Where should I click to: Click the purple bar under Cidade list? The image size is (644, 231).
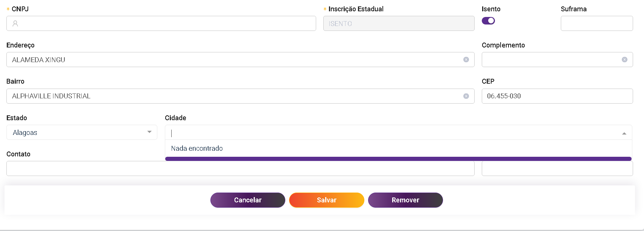398,159
